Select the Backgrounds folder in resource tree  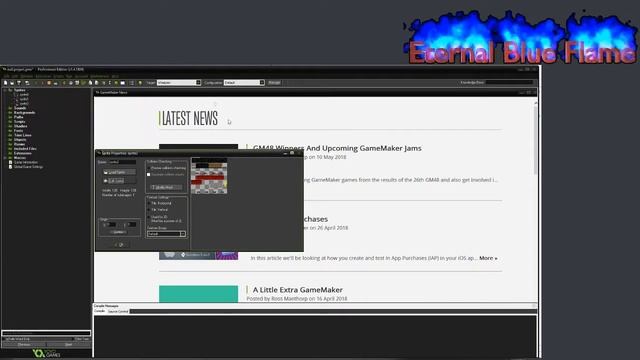pyautogui.click(x=24, y=113)
